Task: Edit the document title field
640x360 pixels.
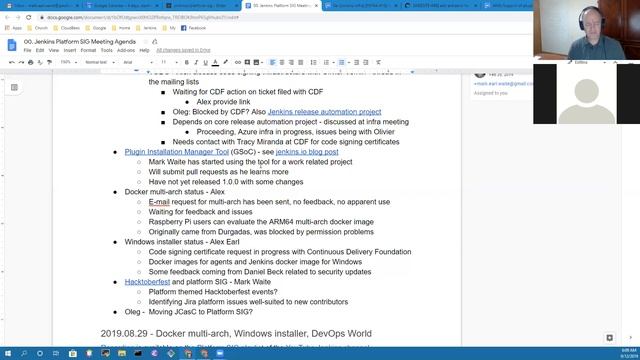Action: point(80,42)
